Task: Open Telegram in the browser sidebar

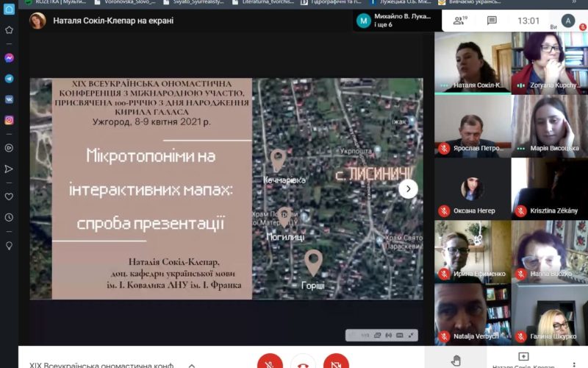Action: pos(10,79)
